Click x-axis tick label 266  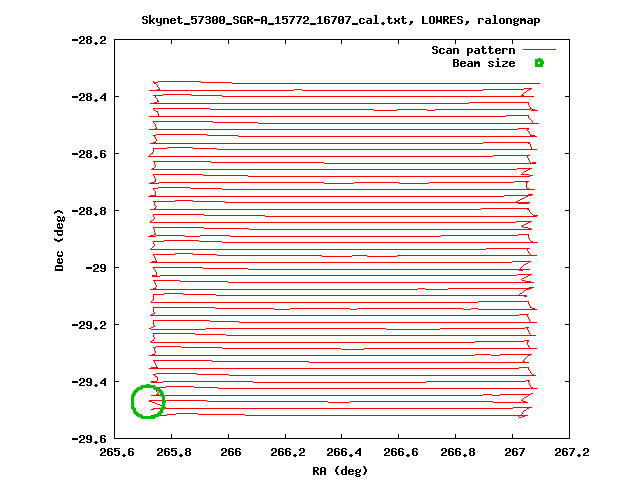[x=231, y=452]
